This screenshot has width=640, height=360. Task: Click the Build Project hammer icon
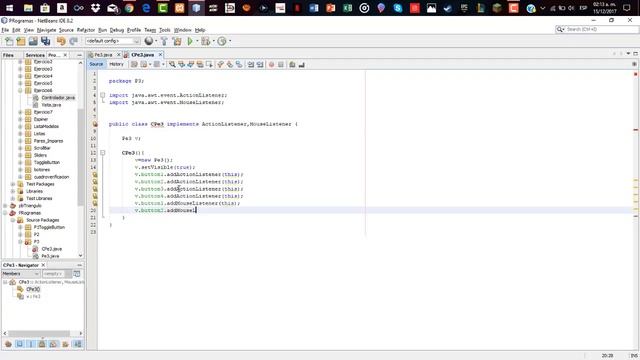[164, 41]
